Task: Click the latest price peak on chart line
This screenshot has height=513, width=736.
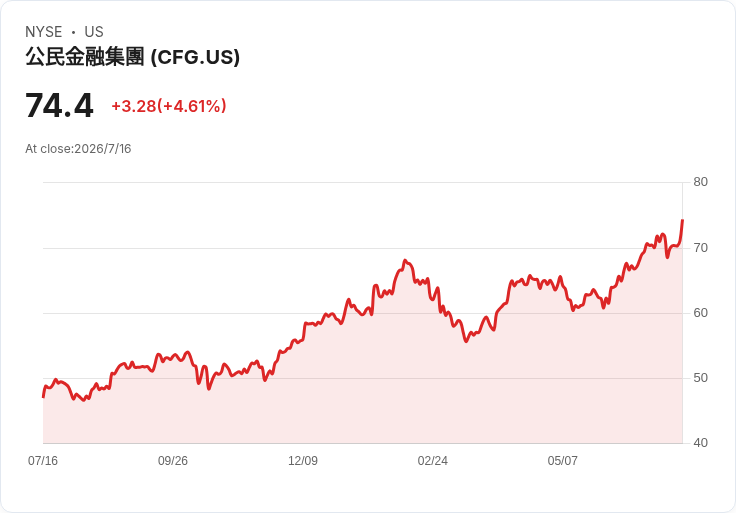Action: (x=682, y=220)
